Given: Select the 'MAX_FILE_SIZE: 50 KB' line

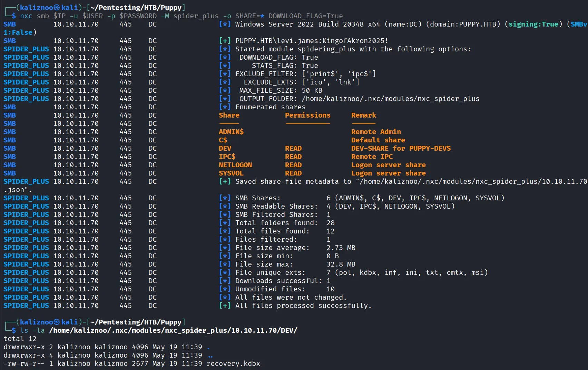Looking at the screenshot, I should point(281,90).
